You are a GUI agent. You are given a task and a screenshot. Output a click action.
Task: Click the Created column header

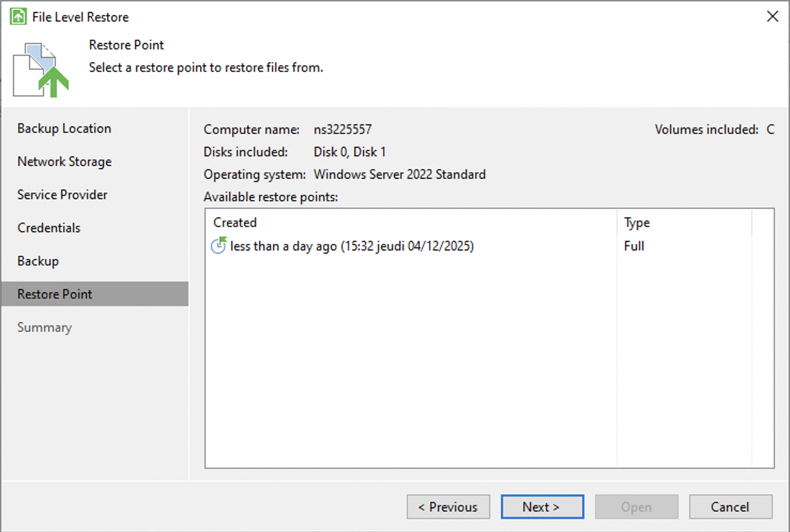pos(235,222)
